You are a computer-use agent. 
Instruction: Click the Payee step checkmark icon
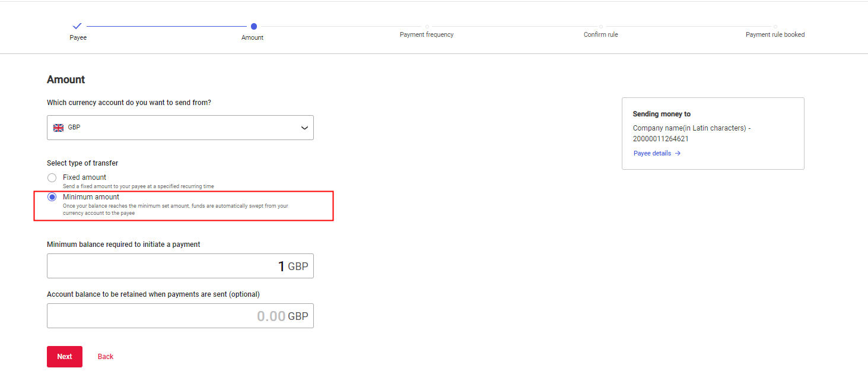[77, 26]
